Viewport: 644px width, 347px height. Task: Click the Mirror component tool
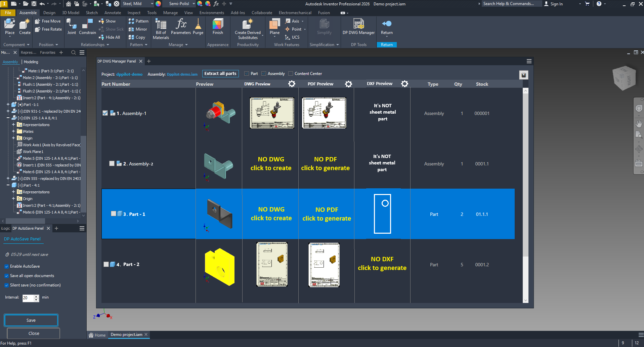(x=138, y=29)
